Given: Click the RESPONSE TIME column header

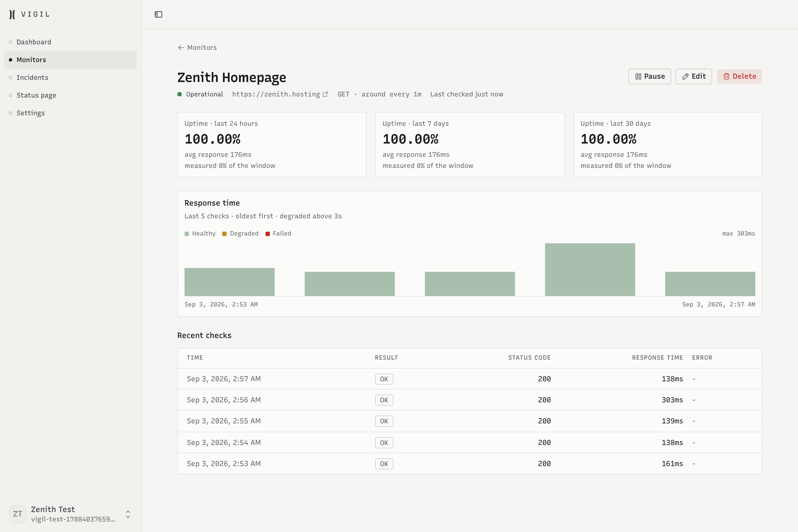Looking at the screenshot, I should point(657,358).
